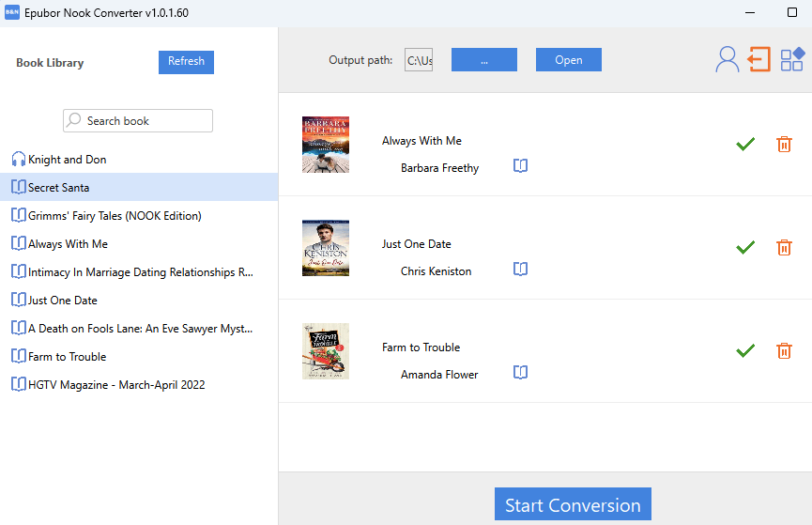Select Intimacy In Marriage Dating Relationships book
This screenshot has width=812, height=525.
pyautogui.click(x=139, y=272)
